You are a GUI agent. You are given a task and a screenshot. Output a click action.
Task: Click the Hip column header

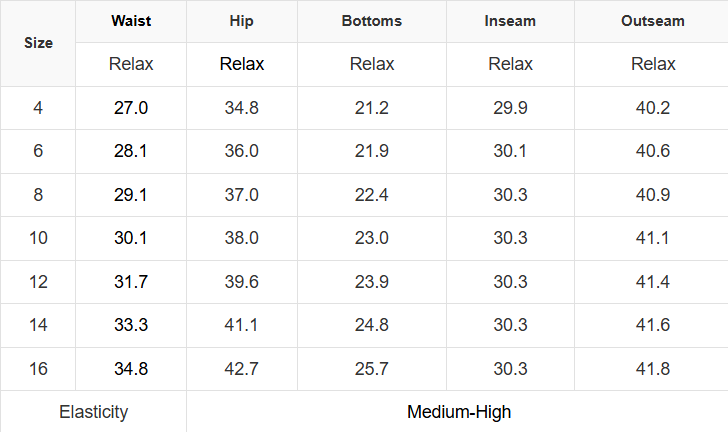(x=242, y=21)
